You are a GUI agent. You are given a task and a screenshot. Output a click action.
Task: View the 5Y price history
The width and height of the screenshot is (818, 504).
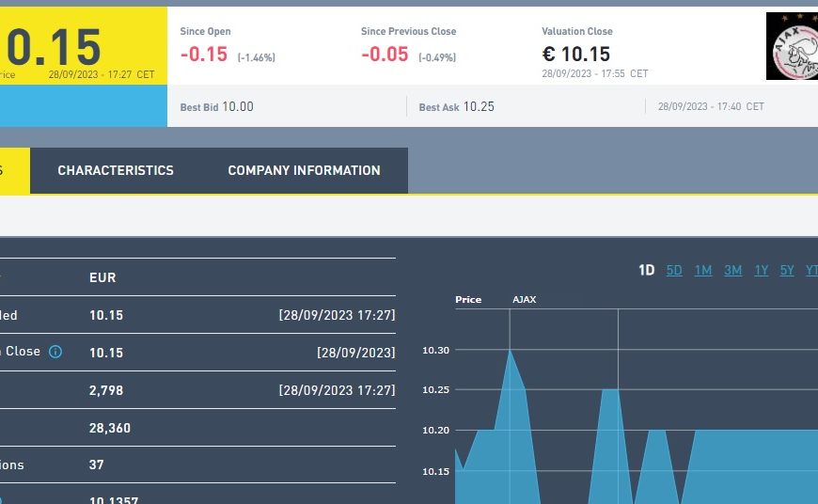click(787, 271)
